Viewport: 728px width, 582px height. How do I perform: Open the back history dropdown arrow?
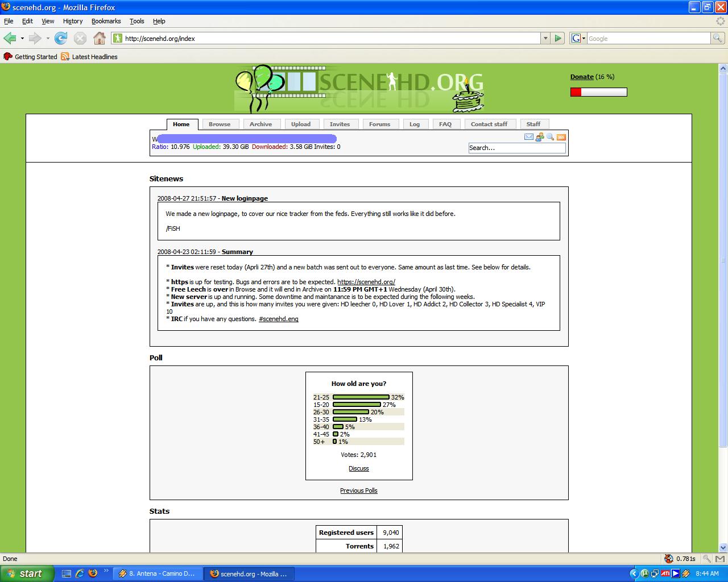22,39
